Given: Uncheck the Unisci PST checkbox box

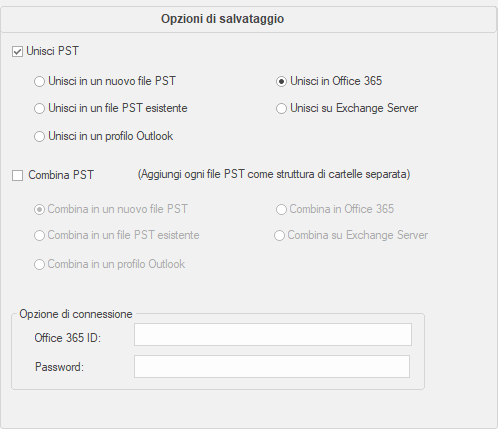Looking at the screenshot, I should coord(17,52).
